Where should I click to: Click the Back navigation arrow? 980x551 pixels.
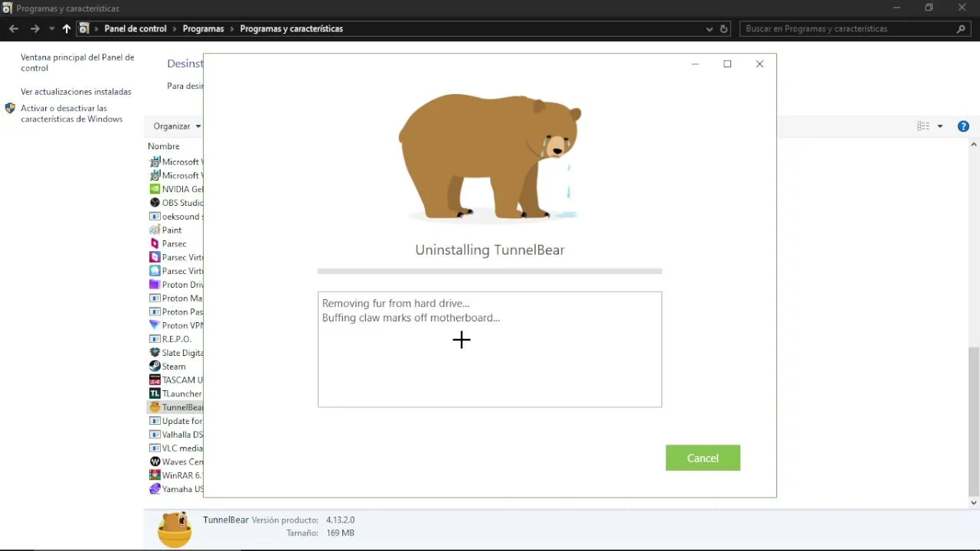[x=14, y=28]
